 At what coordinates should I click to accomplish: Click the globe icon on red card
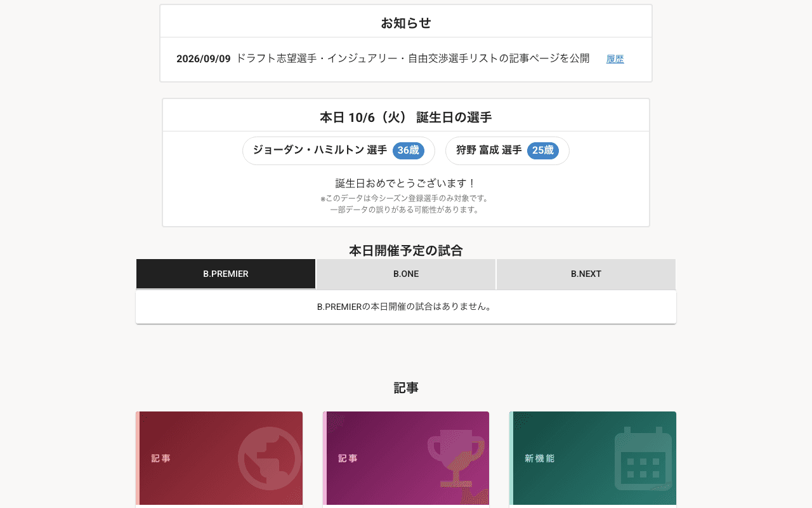point(270,458)
